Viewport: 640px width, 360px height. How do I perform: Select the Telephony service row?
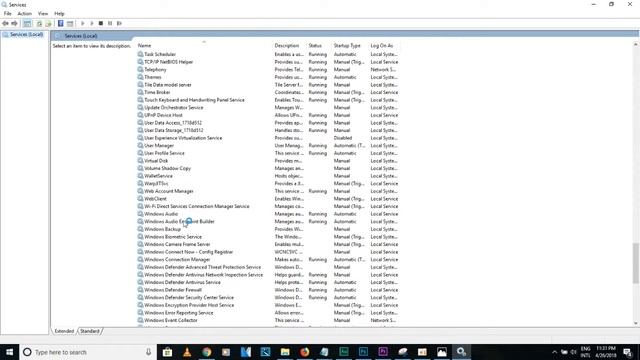155,70
